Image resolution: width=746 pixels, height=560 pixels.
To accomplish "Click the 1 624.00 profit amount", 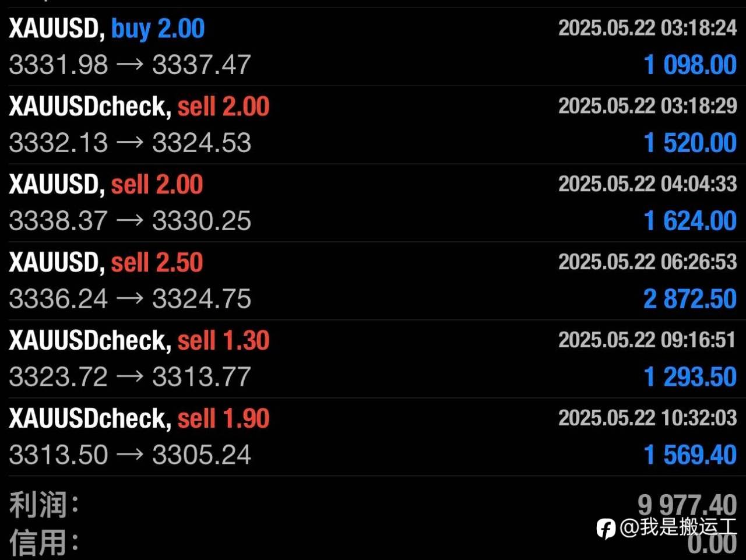I will (690, 221).
